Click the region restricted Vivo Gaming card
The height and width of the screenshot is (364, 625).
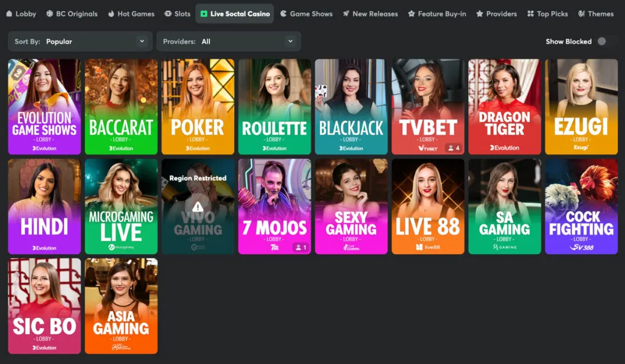pos(198,206)
